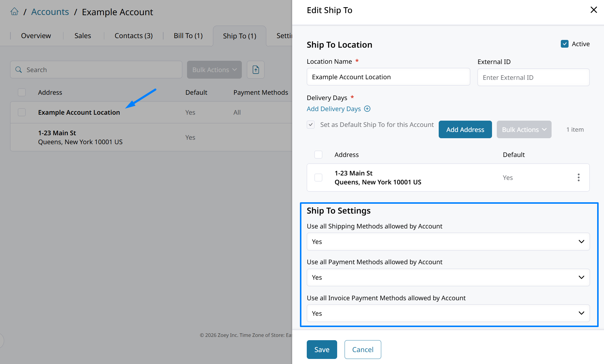Click the Save button
This screenshot has height=364, width=604.
click(x=322, y=349)
